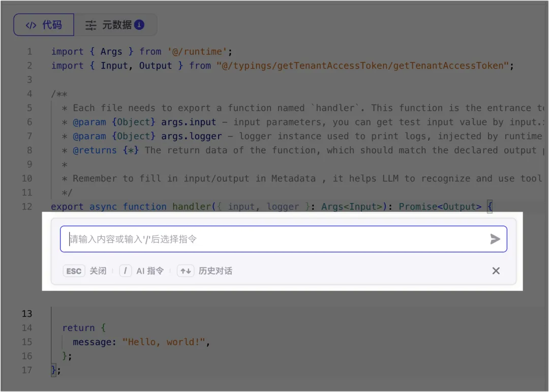This screenshot has width=549, height=392.
Task: Click args.logger in the comment on line 7
Action: 192,137
